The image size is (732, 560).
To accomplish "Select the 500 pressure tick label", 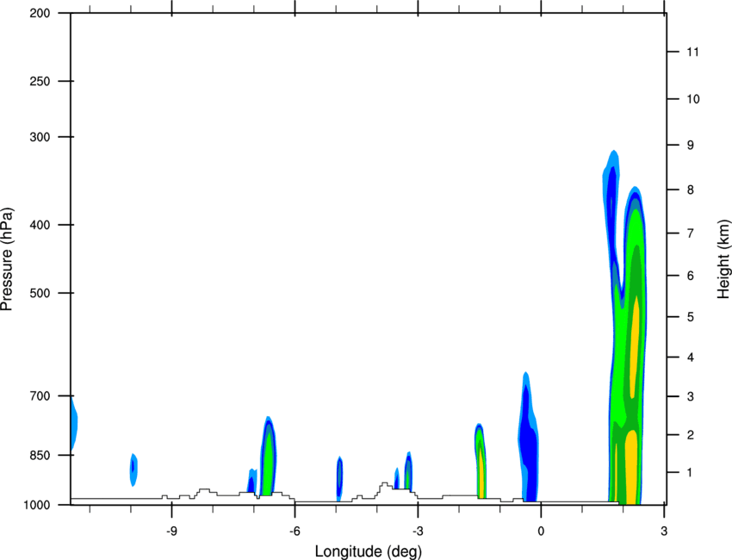I will pyautogui.click(x=40, y=293).
